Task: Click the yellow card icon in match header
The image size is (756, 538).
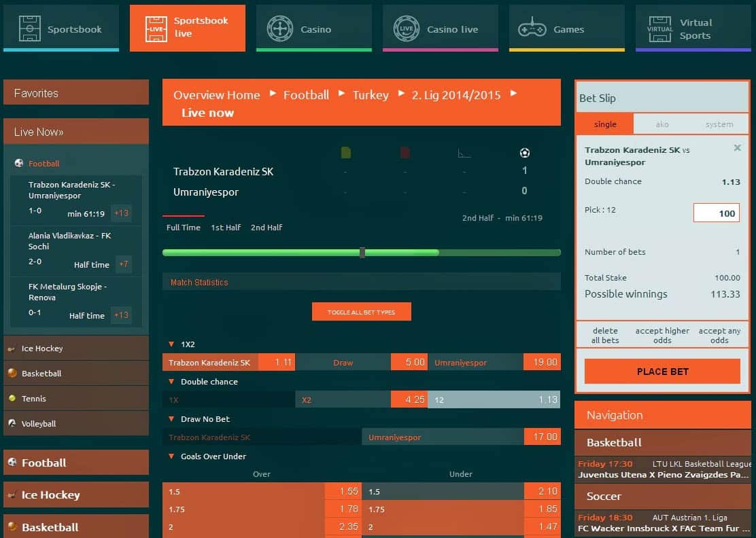Action: [345, 153]
